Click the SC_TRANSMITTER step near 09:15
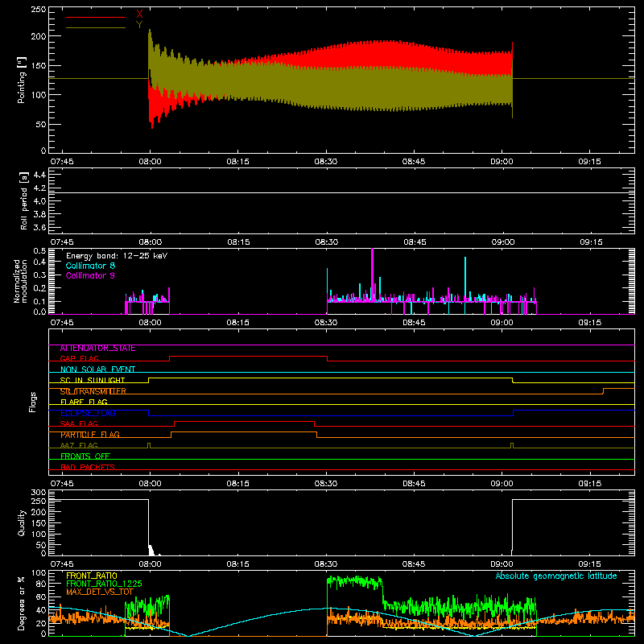This screenshot has width=644, height=644. (x=603, y=391)
